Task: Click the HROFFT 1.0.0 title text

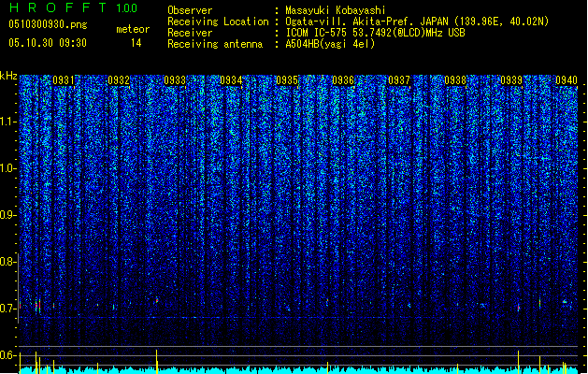Action: click(74, 7)
